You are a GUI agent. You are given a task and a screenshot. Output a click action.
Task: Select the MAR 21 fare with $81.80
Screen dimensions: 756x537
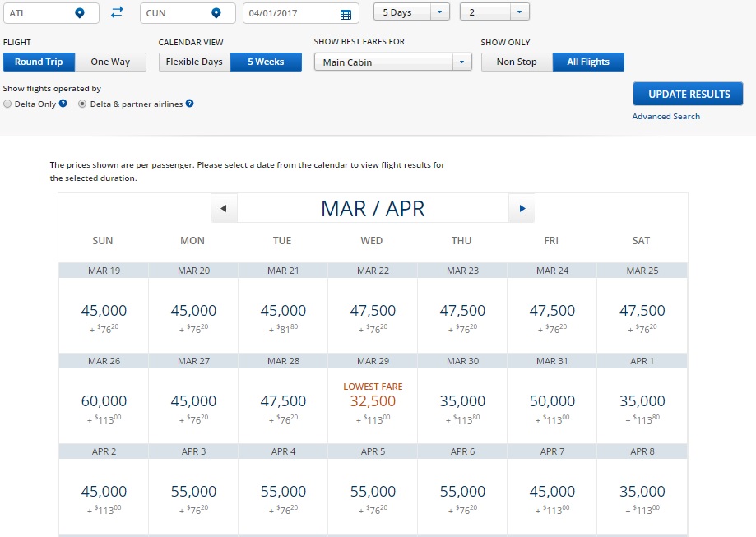[x=283, y=315]
